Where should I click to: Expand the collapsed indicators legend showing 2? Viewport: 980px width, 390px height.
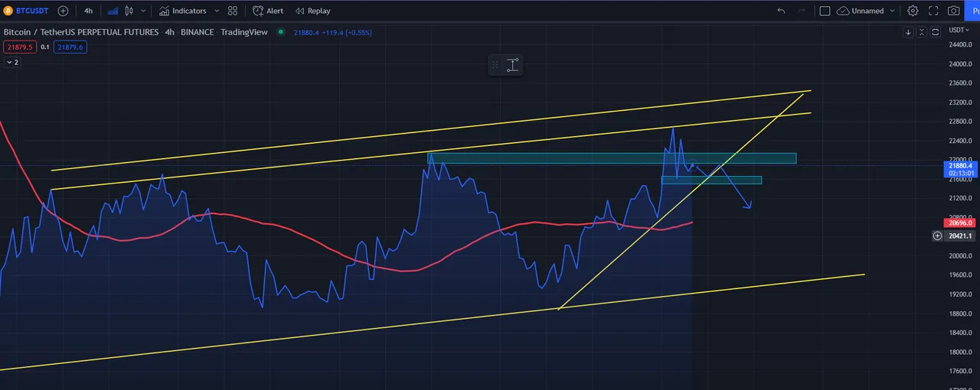point(12,63)
